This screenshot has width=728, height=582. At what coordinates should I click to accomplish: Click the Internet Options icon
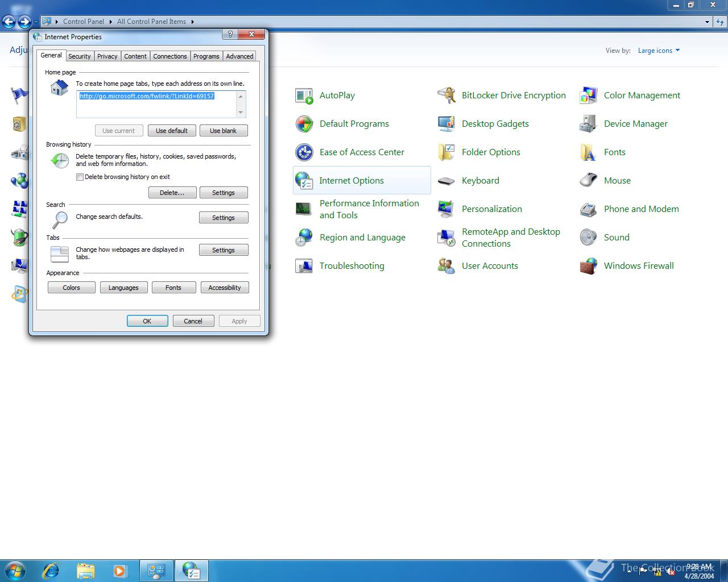(x=304, y=181)
